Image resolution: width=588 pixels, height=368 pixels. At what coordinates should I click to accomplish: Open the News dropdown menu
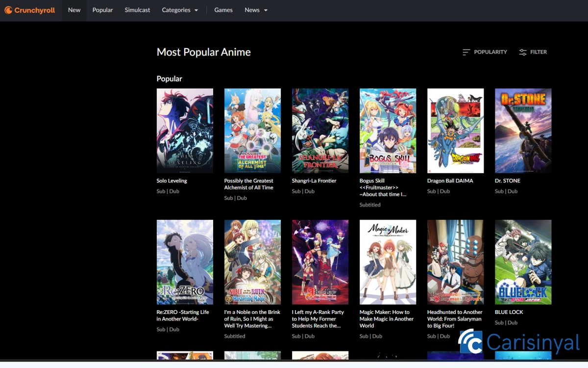(252, 10)
